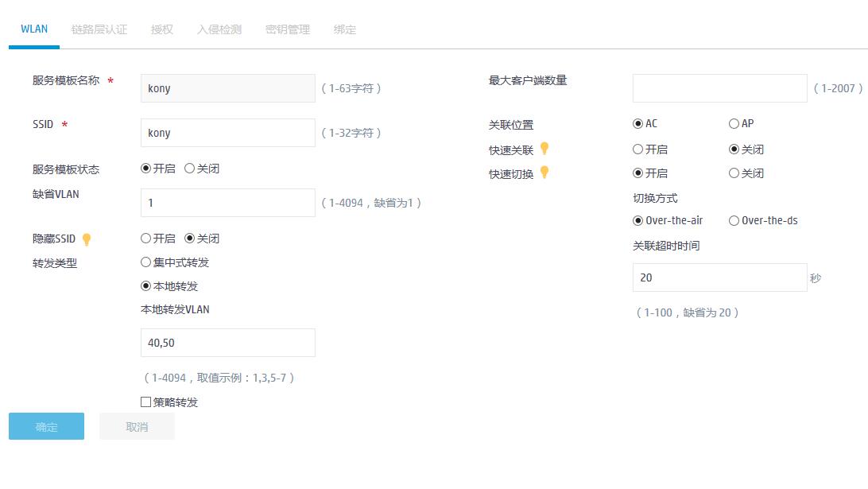Set 快速关联 to 开启
868x489 pixels.
click(637, 149)
